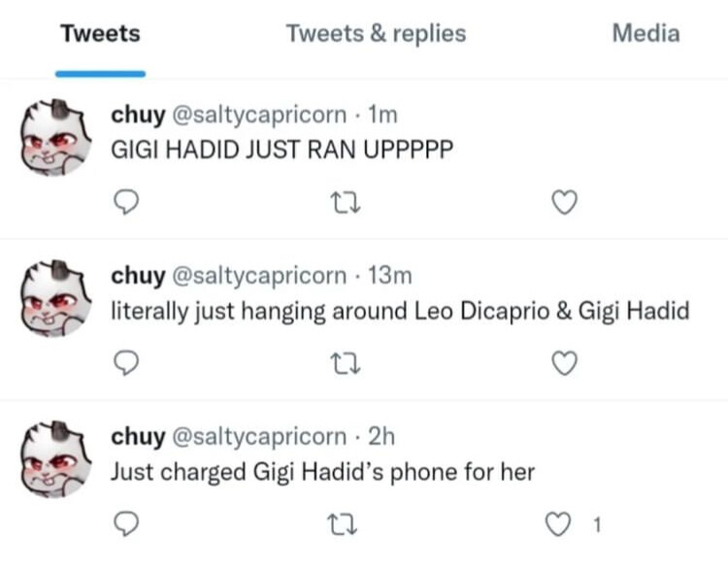
Task: Retweet the charged Gigi Hadid's phone tweet
Action: coord(343,524)
